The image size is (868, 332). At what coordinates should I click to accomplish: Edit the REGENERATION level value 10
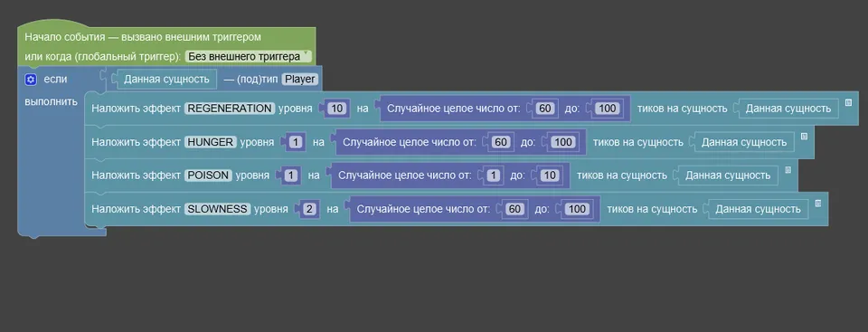coord(336,109)
